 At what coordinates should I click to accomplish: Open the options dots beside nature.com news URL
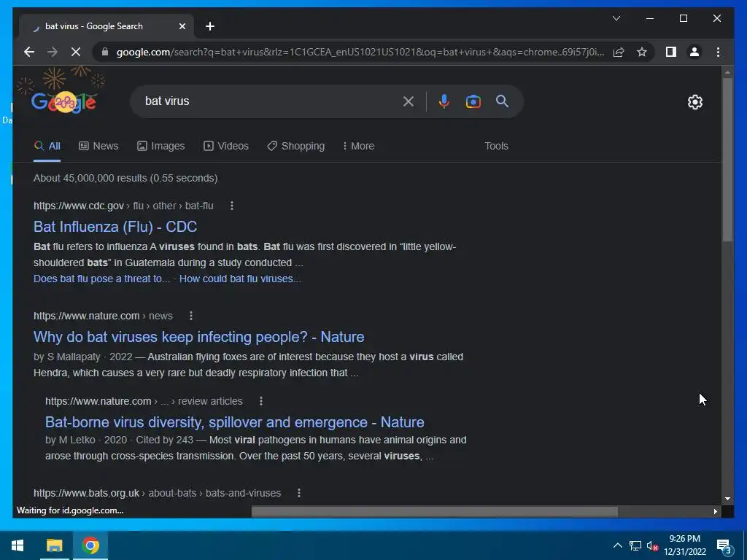point(191,316)
